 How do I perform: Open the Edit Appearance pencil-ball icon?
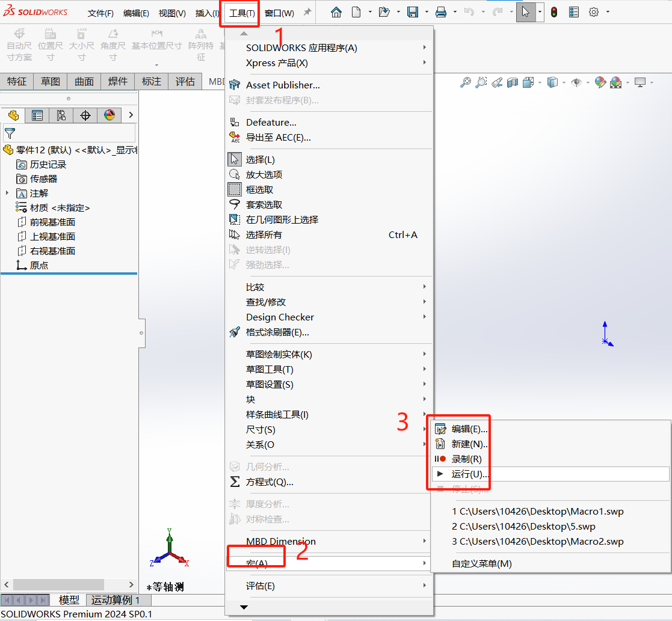[x=600, y=82]
